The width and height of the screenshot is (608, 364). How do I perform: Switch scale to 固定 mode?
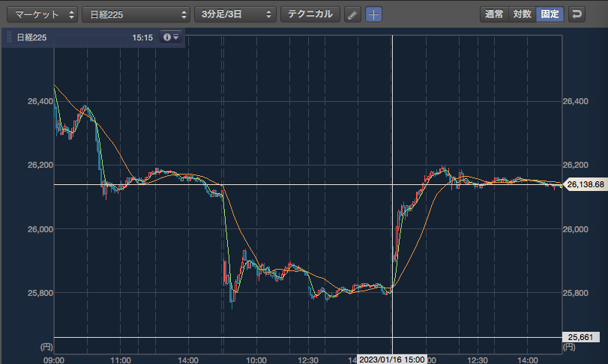click(550, 14)
